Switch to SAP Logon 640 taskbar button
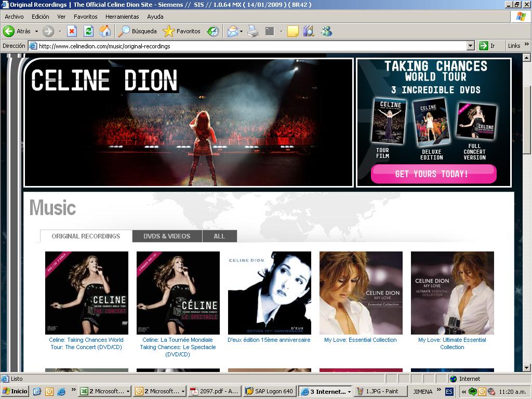This screenshot has height=399, width=532. pos(270,391)
